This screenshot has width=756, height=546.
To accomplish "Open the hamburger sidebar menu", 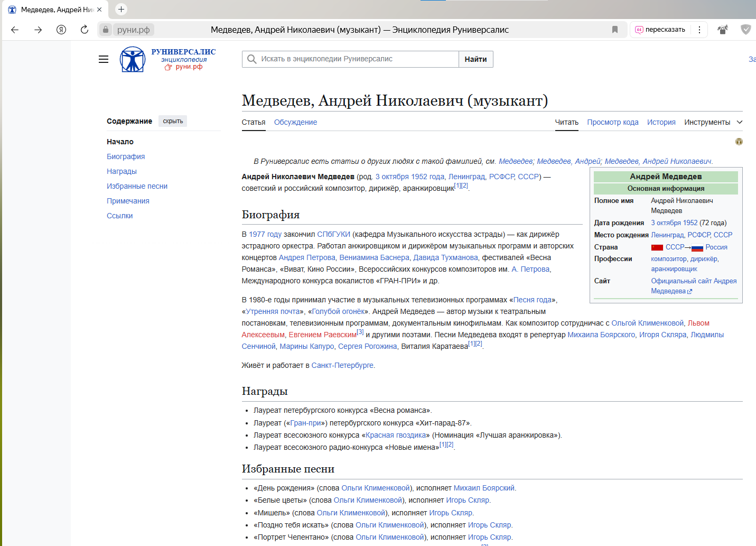I will pyautogui.click(x=104, y=59).
